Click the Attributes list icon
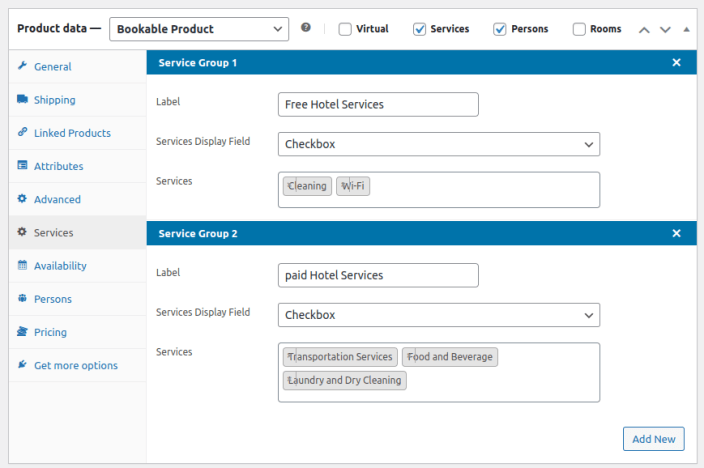This screenshot has height=468, width=704. point(22,165)
